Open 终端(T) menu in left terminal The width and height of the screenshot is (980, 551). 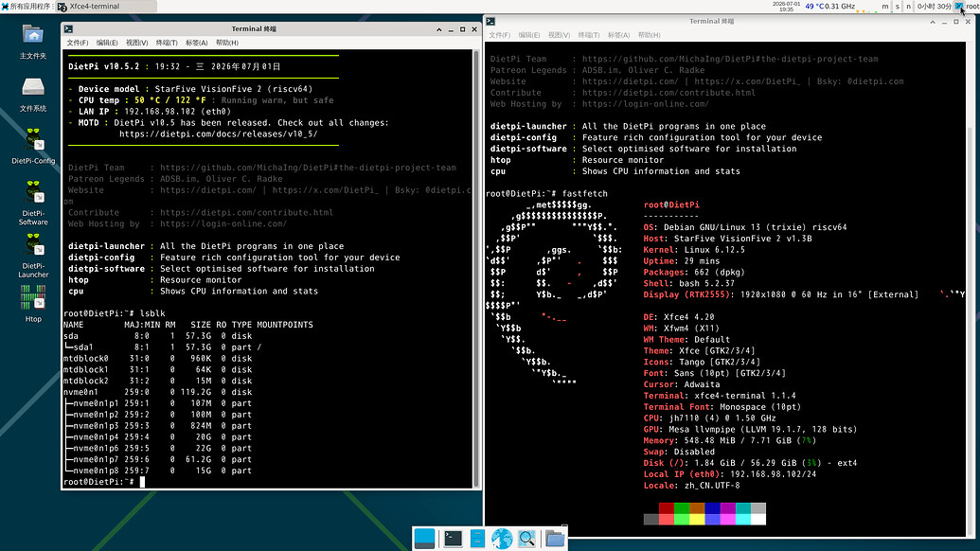point(167,44)
